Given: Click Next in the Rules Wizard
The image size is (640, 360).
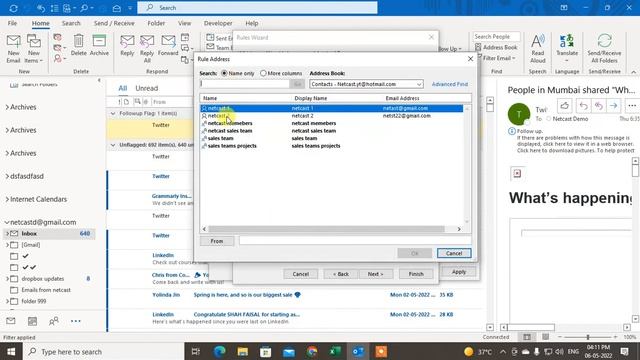Looking at the screenshot, I should coord(376,274).
